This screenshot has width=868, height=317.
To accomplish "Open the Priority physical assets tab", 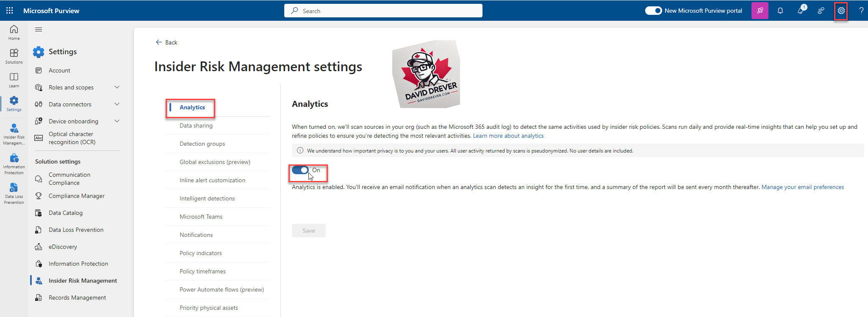I will click(209, 308).
